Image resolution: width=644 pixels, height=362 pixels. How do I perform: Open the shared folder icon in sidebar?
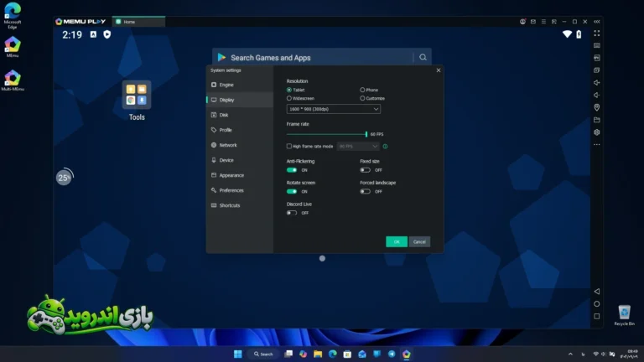point(597,120)
